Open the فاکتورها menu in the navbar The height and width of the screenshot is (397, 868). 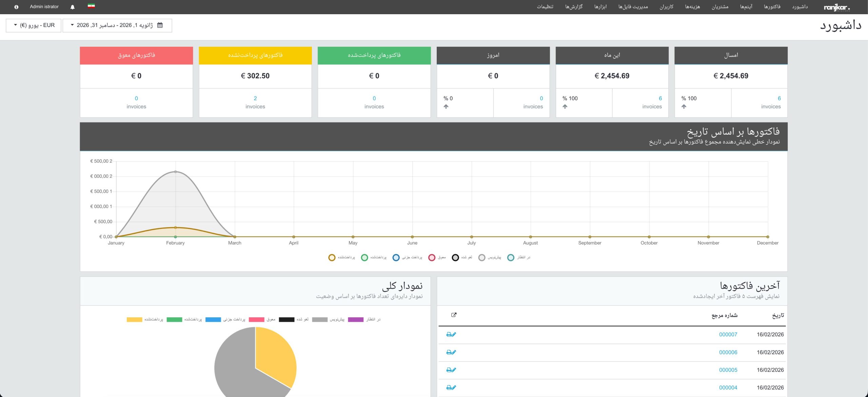tap(772, 7)
